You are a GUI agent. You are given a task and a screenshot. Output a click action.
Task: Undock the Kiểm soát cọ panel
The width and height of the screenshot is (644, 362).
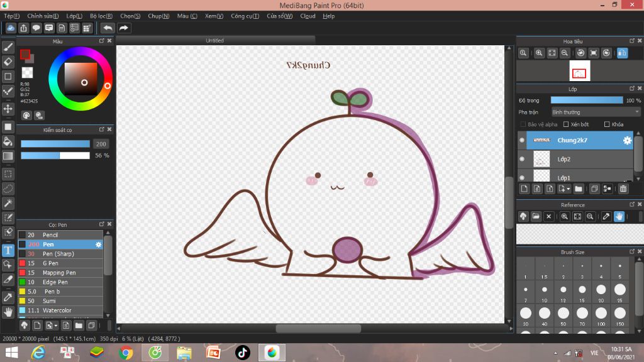(x=101, y=129)
